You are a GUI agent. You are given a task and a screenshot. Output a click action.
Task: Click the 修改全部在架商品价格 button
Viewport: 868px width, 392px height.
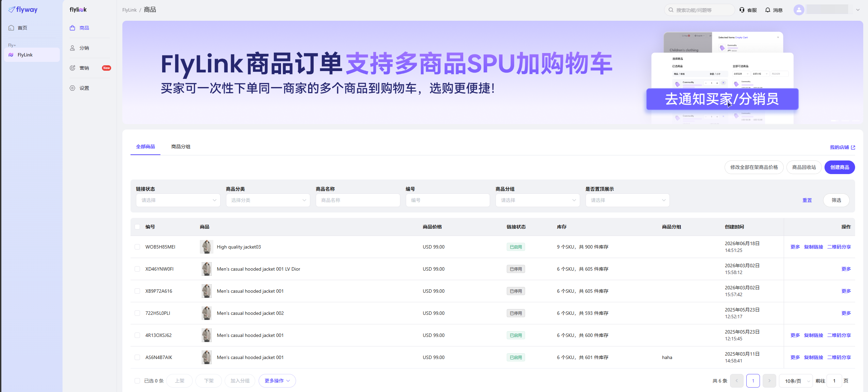pos(754,167)
